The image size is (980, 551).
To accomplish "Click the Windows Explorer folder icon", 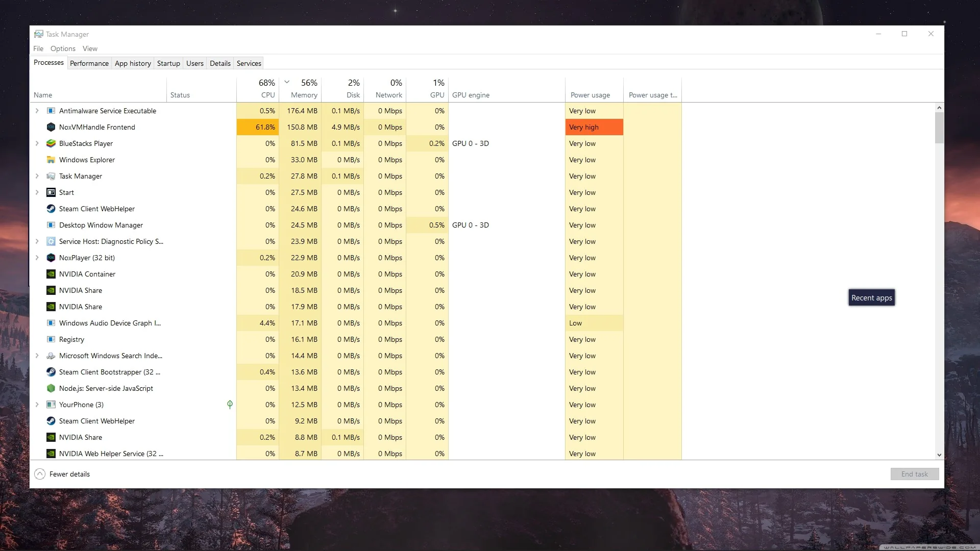I will point(51,160).
